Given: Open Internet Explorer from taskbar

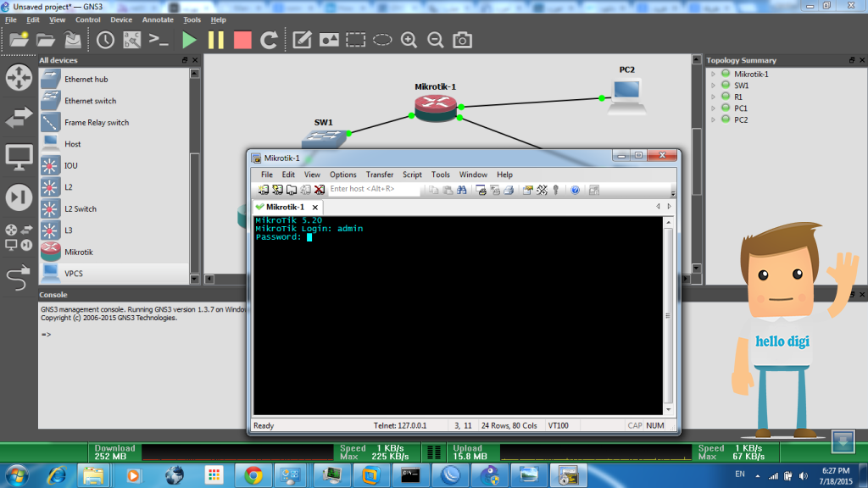Looking at the screenshot, I should click(x=57, y=475).
